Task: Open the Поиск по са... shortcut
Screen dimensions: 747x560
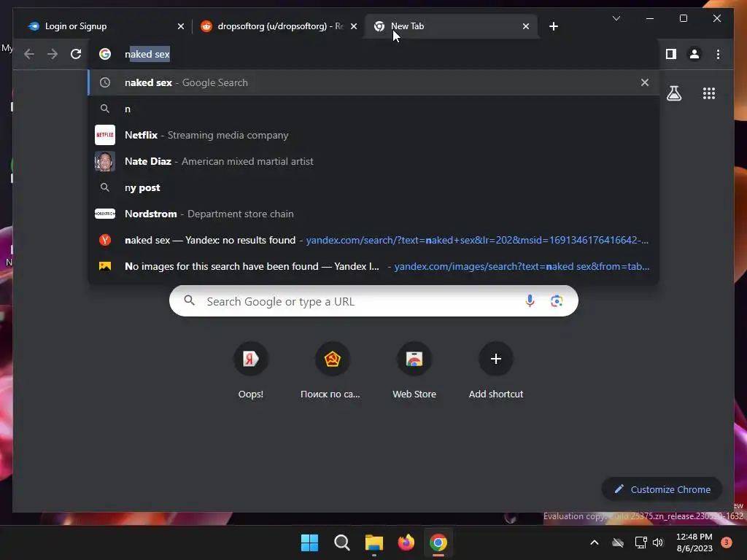Action: point(332,371)
